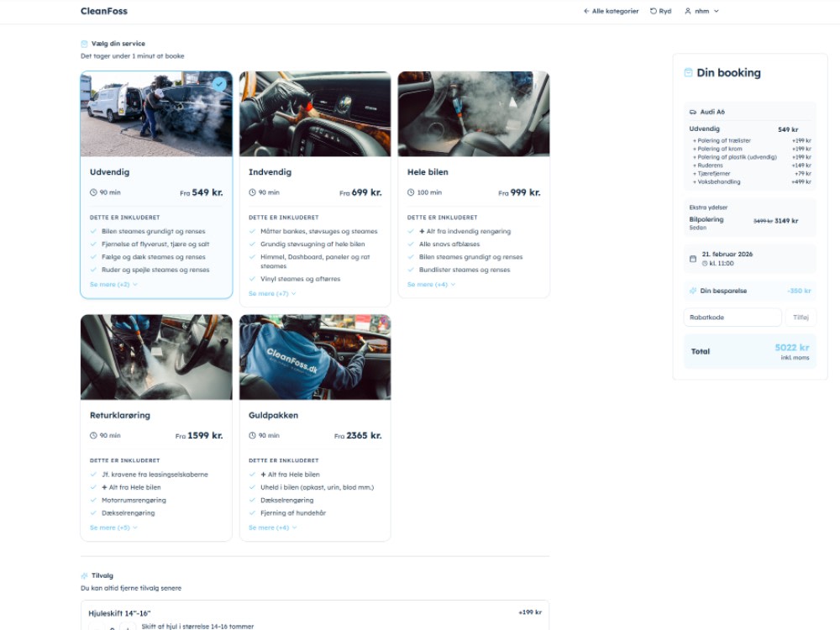Click checkmark beside Måtter bankes, støvsuges og steames
Viewport: 840px width, 630px height.
click(x=252, y=232)
